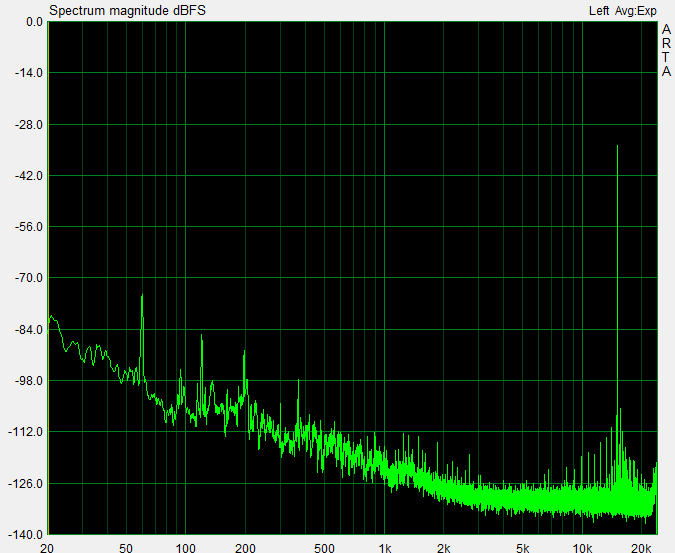Click the 100 Hz frequency axis label
The width and height of the screenshot is (675, 553).
[186, 548]
